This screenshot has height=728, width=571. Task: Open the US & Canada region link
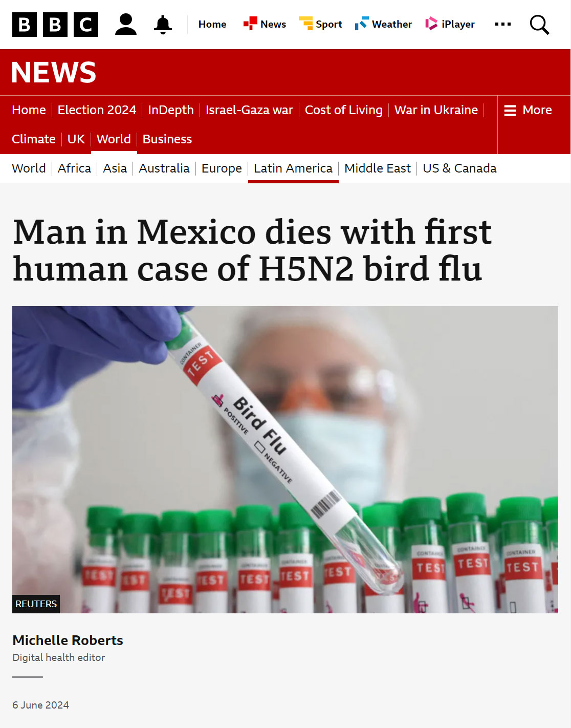(x=459, y=168)
